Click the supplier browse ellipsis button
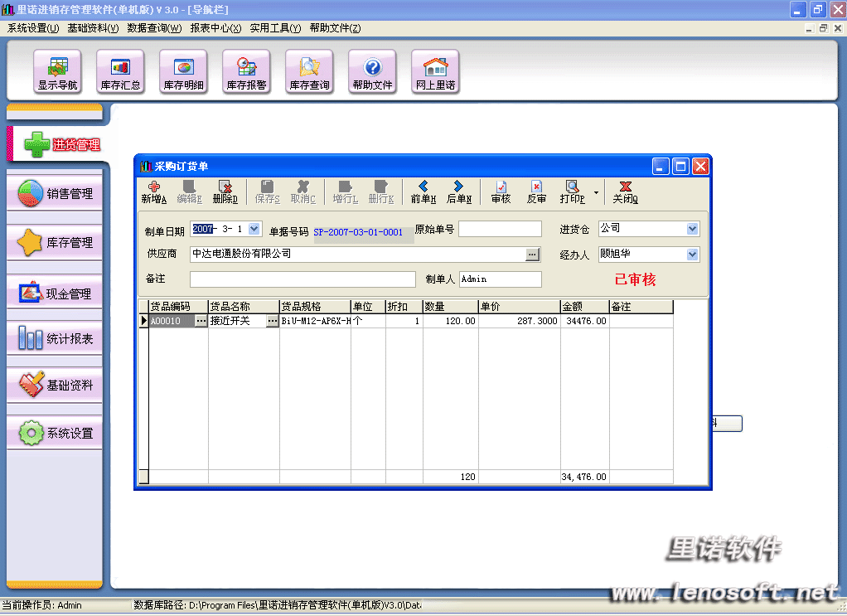 point(532,255)
